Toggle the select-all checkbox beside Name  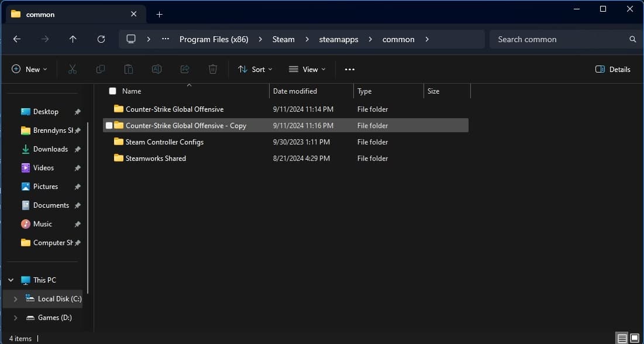112,91
